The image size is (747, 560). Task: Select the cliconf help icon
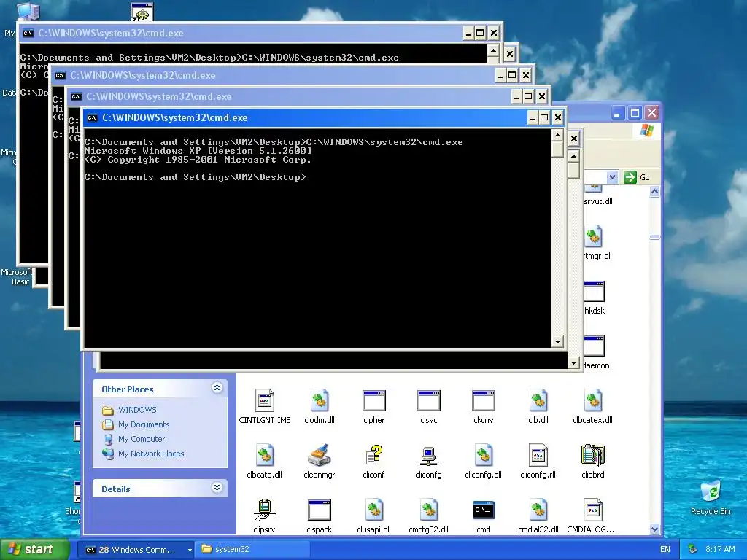[x=374, y=455]
